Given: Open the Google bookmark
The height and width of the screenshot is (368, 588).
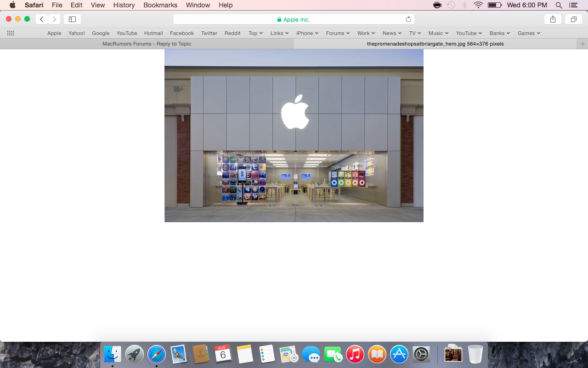Looking at the screenshot, I should coord(101,33).
